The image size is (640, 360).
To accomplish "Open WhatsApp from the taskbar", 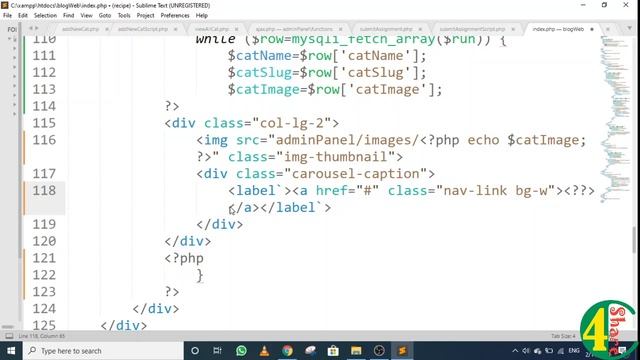I will tap(241, 351).
